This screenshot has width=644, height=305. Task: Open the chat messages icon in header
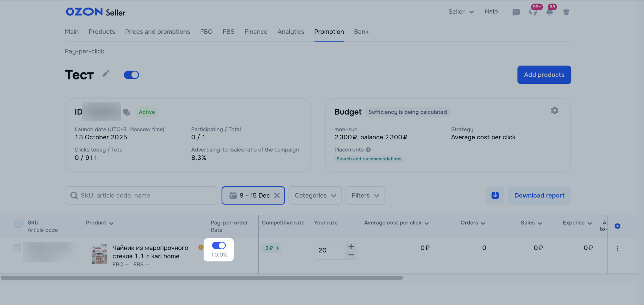pos(516,12)
